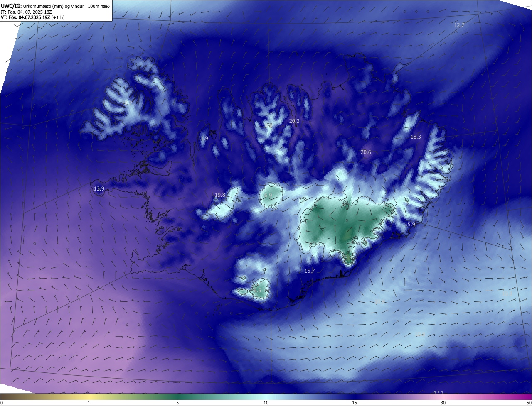Click the 15.7 value label
532x406 pixels.
[x=310, y=271]
